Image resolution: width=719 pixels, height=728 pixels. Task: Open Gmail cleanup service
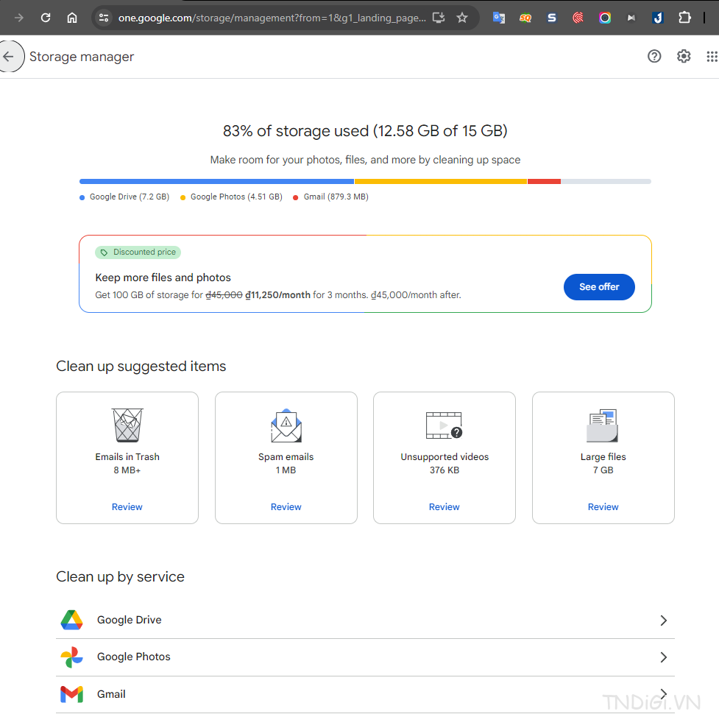(365, 695)
